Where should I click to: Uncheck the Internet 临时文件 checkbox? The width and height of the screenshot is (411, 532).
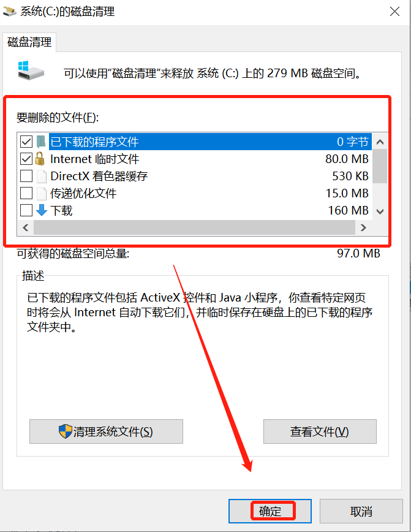click(26, 159)
